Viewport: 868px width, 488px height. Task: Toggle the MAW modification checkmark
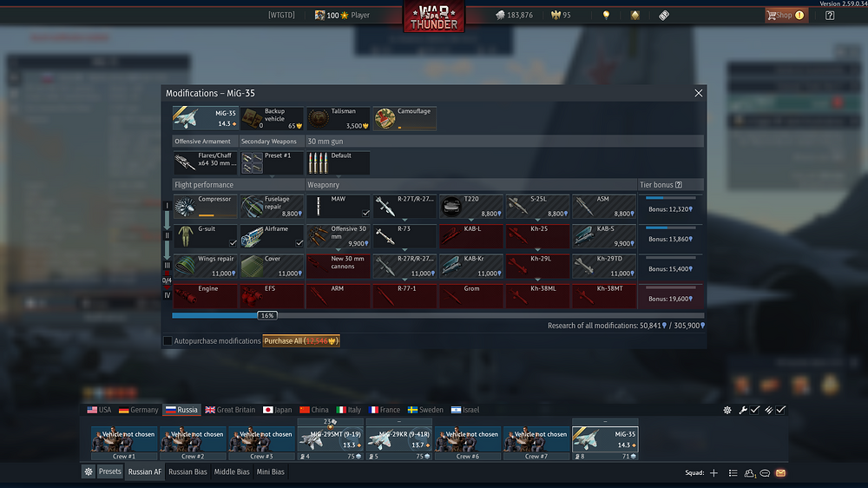click(365, 214)
